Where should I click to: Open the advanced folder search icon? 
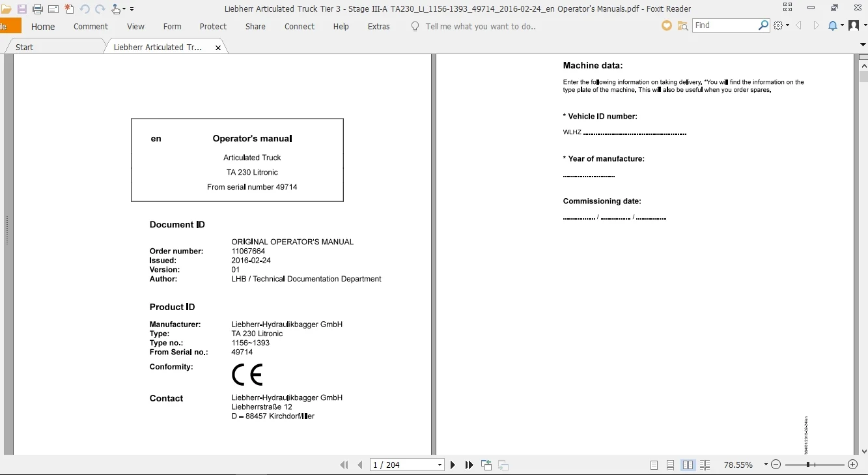point(682,25)
